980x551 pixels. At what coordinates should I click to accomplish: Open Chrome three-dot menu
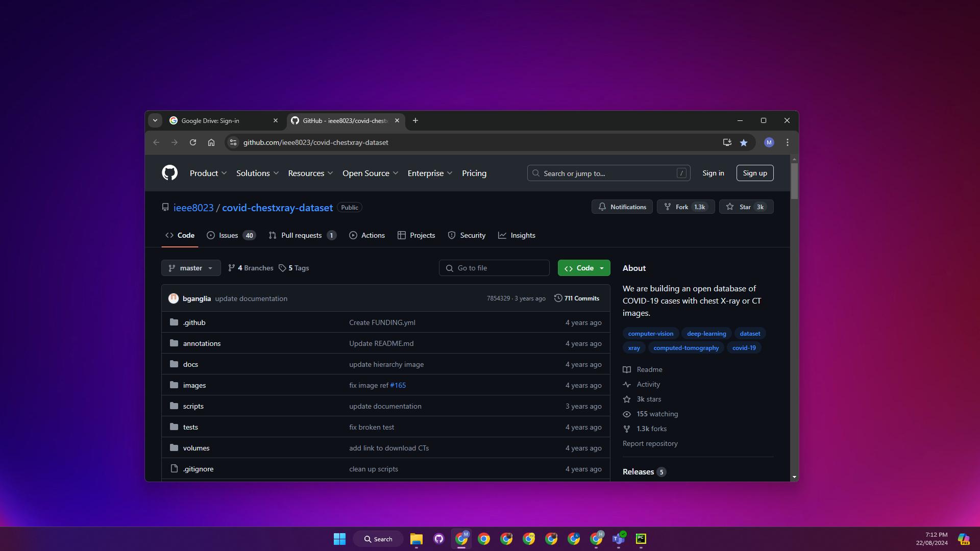click(788, 142)
